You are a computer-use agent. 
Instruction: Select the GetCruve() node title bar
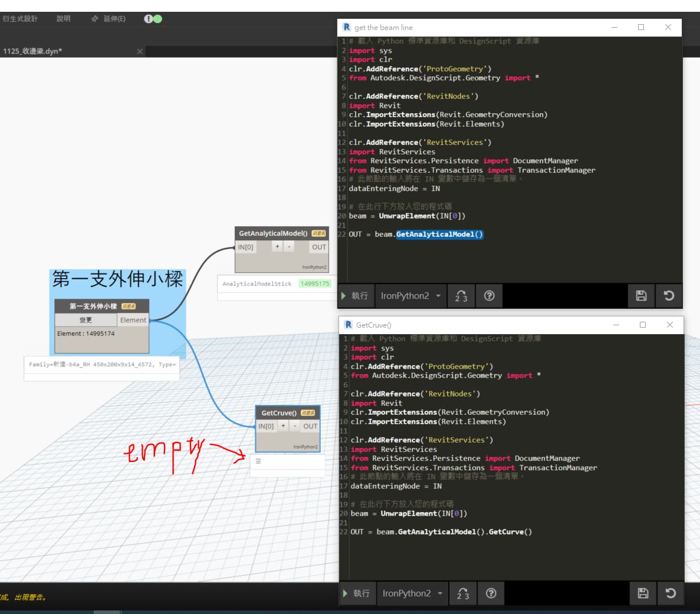288,412
